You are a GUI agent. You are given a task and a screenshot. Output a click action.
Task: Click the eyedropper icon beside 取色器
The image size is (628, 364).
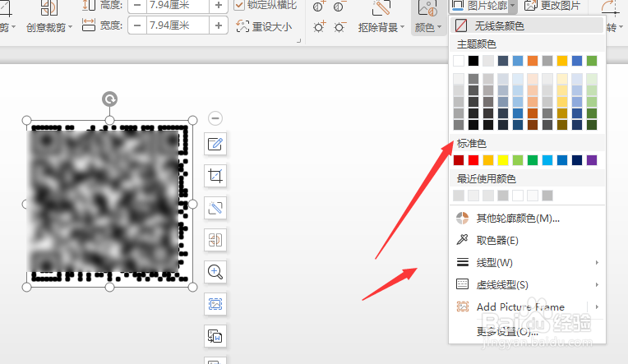[x=462, y=240]
